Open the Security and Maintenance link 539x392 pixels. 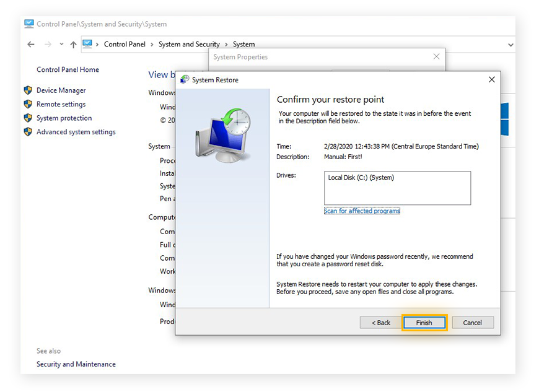[76, 364]
